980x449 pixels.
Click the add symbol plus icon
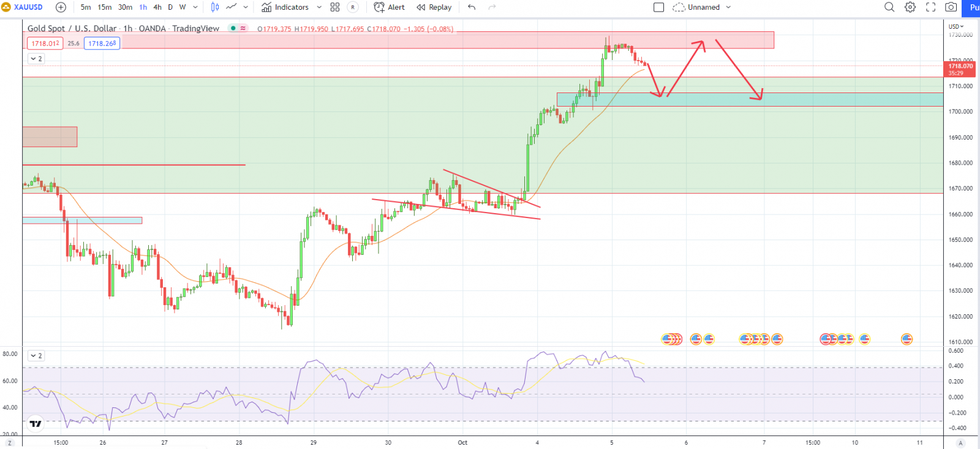coord(61,7)
